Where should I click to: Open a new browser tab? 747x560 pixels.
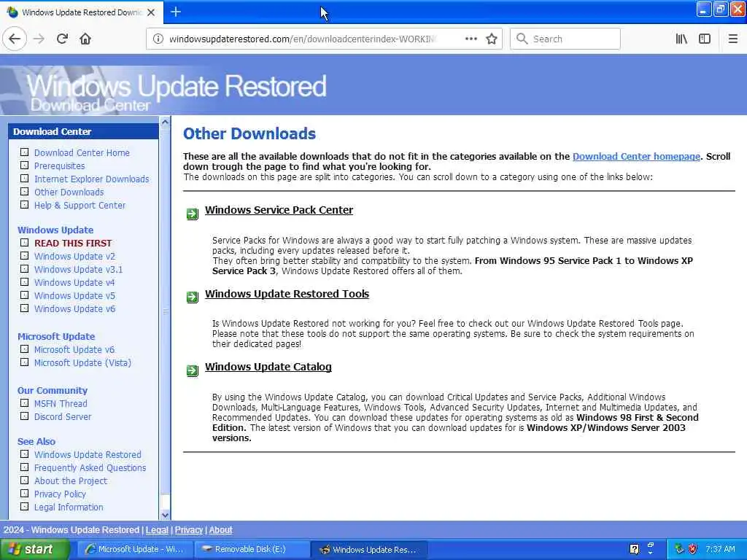(x=175, y=12)
